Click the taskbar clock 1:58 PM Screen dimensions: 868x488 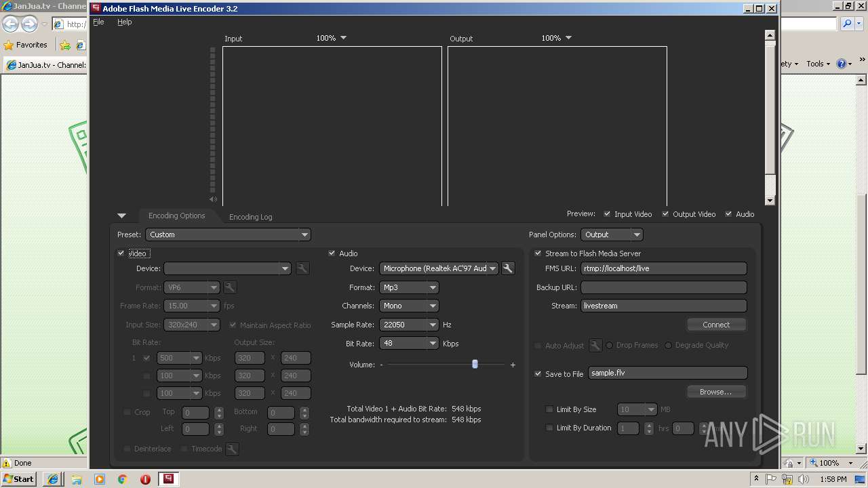833,479
